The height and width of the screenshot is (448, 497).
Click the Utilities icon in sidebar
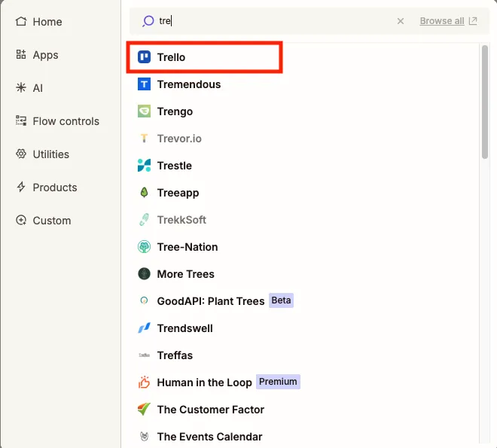pyautogui.click(x=21, y=154)
